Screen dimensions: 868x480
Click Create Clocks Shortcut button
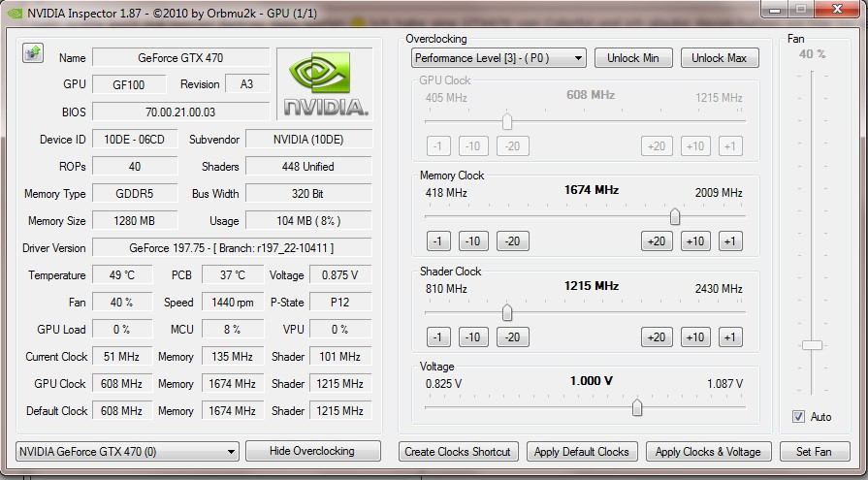[x=458, y=452]
